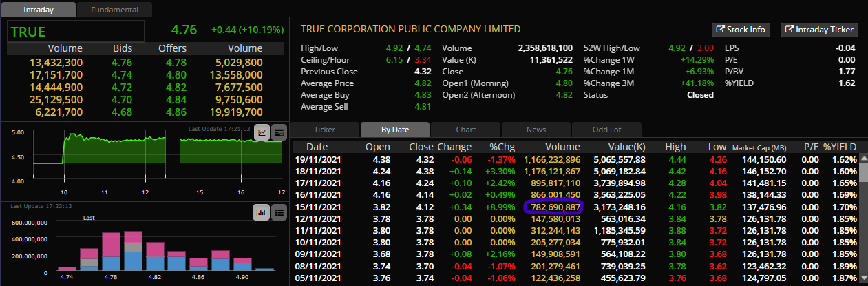This screenshot has width=868, height=286.
Task: Click the TRUE symbol input box
Action: click(76, 31)
